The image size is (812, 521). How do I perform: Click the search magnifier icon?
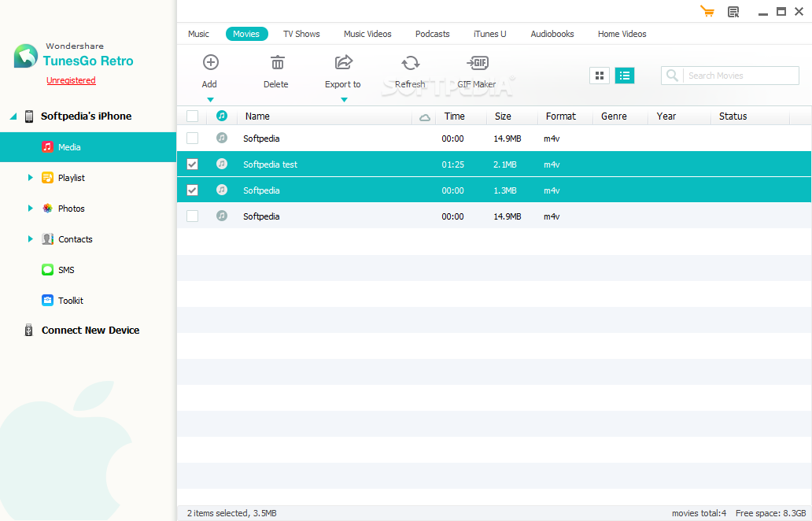pyautogui.click(x=672, y=76)
